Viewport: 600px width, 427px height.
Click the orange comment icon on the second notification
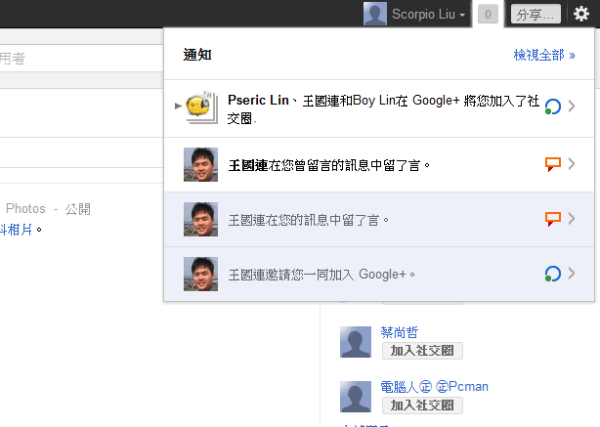pos(552,164)
